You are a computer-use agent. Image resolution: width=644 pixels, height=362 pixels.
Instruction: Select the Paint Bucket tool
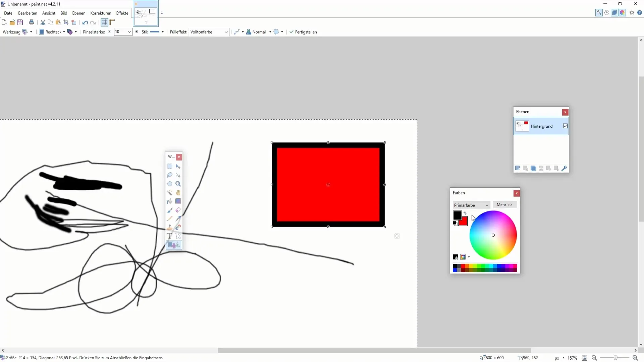click(x=169, y=201)
